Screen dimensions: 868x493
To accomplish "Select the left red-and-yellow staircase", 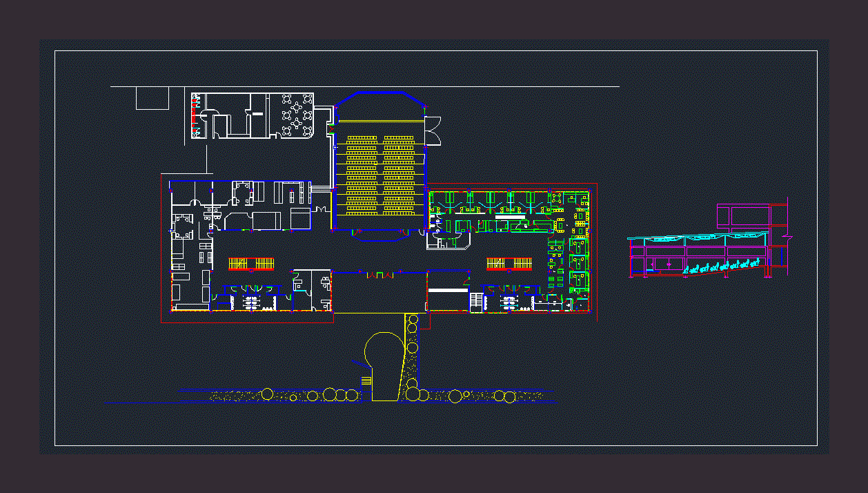I will (x=252, y=263).
